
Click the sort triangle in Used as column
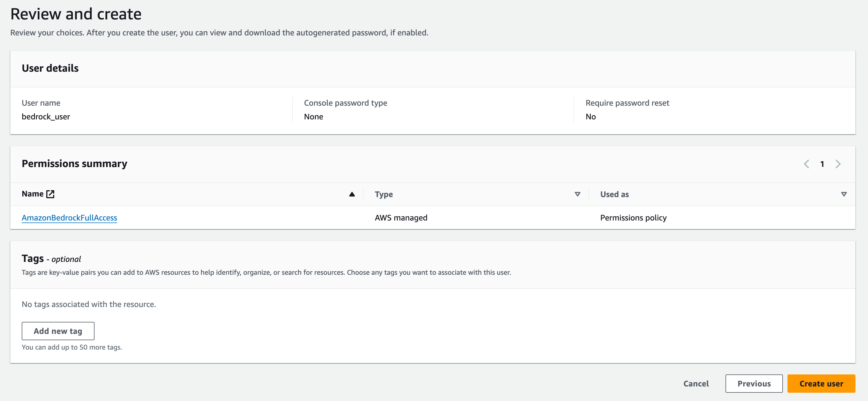(x=843, y=194)
